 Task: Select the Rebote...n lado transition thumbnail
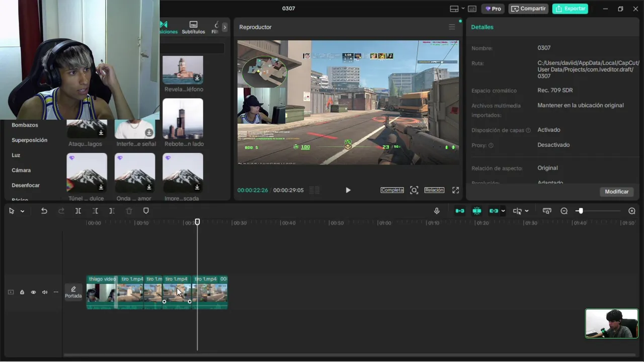(x=183, y=118)
